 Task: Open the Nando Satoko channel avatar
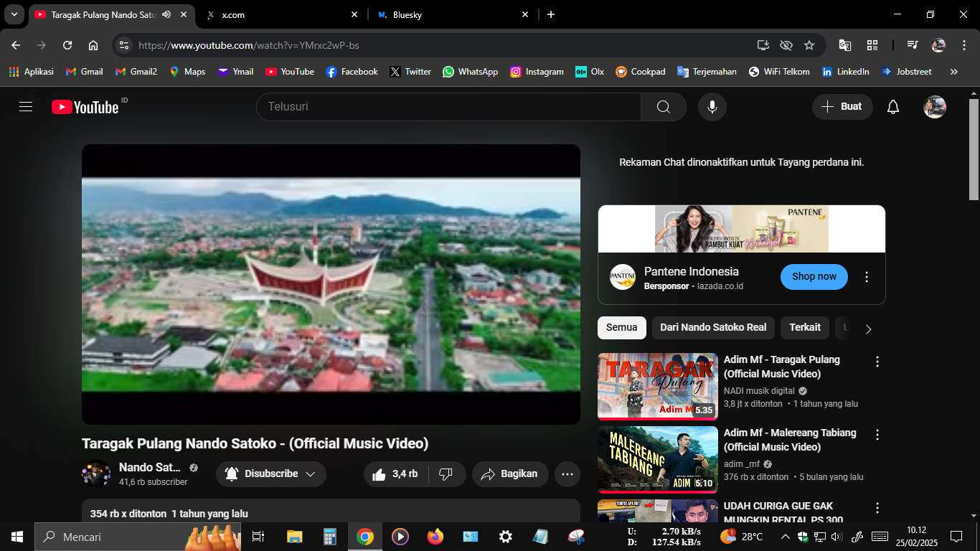[x=96, y=474]
